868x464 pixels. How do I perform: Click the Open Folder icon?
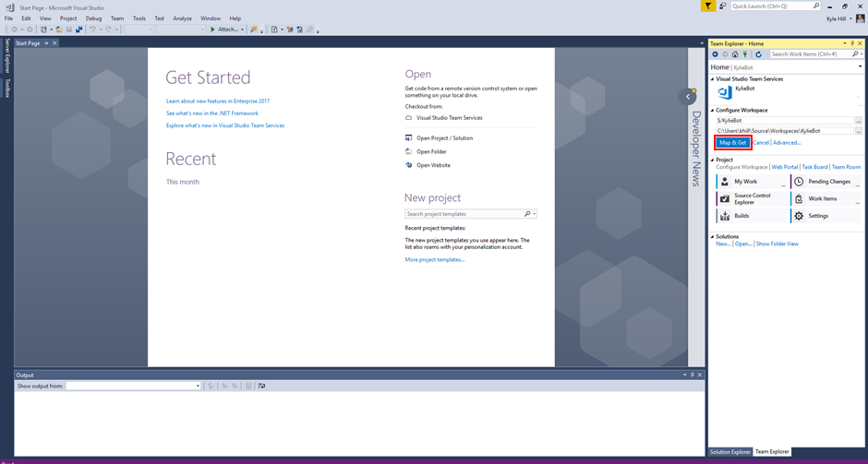408,151
